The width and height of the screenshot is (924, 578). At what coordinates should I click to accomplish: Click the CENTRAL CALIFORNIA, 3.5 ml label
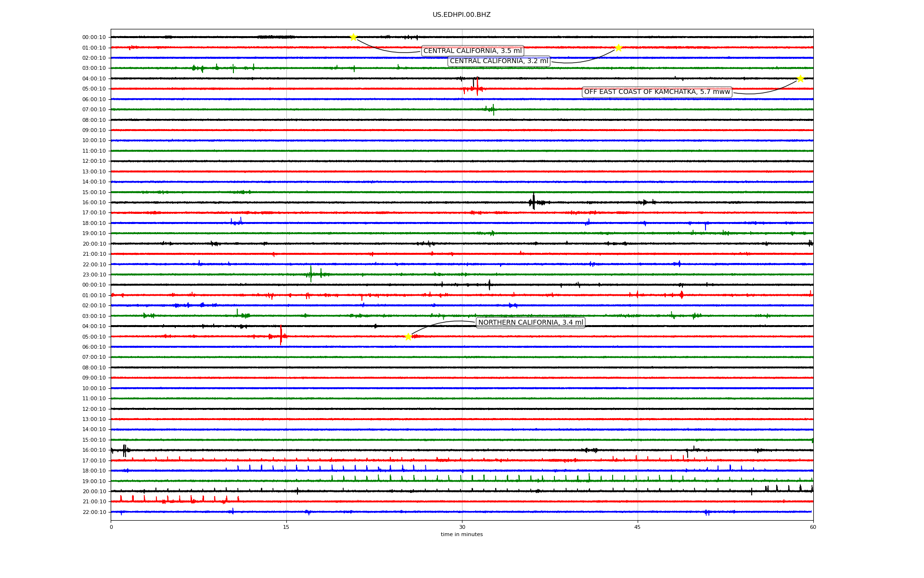pyautogui.click(x=472, y=51)
